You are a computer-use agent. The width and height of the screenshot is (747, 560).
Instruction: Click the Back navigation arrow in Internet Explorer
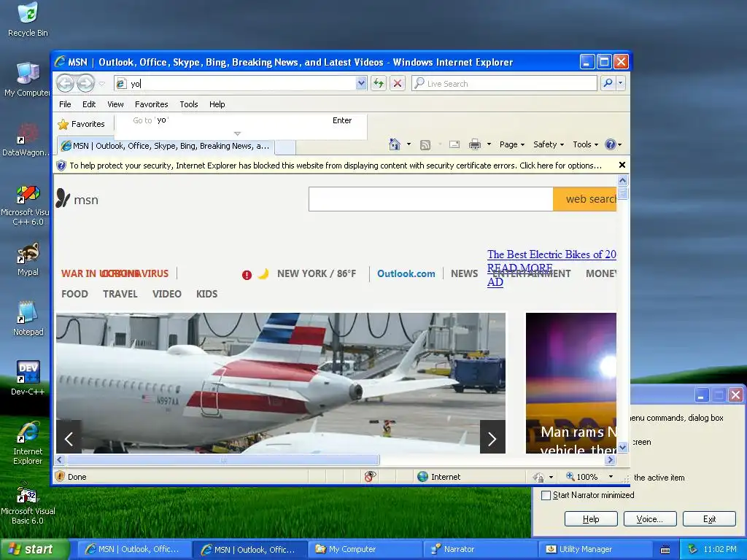click(x=65, y=83)
